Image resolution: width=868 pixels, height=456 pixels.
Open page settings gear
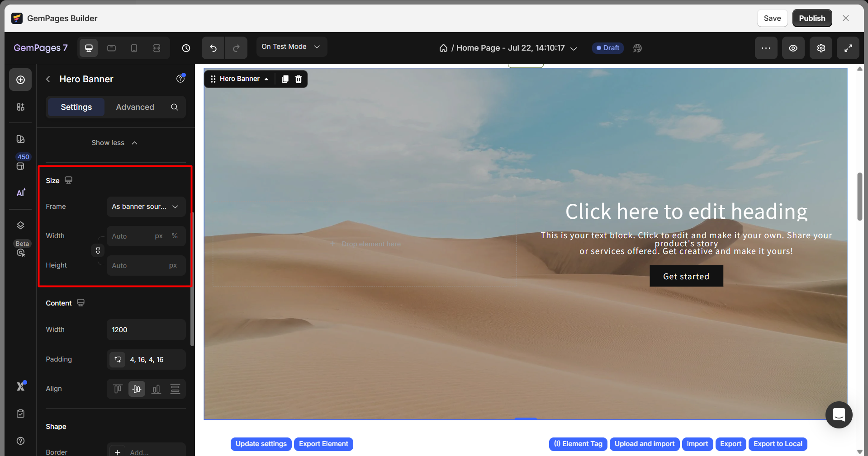tap(821, 48)
